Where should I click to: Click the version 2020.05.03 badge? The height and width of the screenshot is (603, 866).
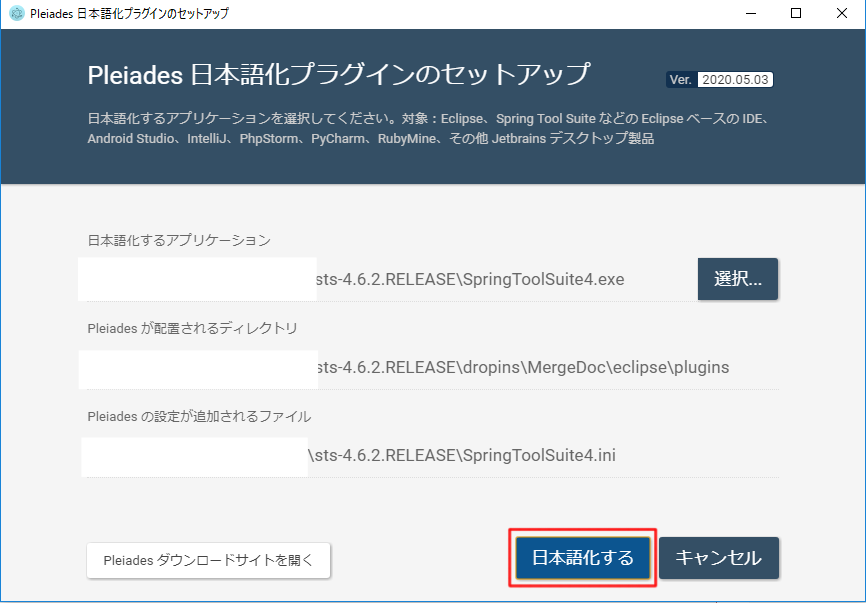[720, 80]
